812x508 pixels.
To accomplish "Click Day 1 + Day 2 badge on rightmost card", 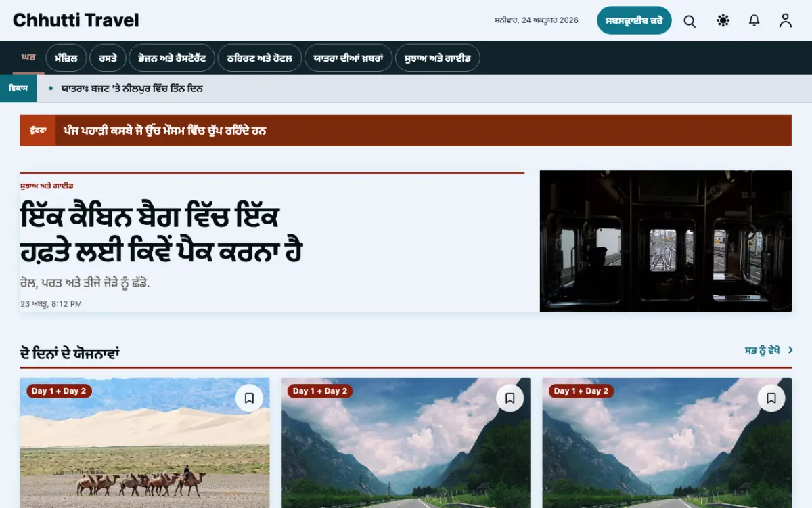I will tap(582, 391).
